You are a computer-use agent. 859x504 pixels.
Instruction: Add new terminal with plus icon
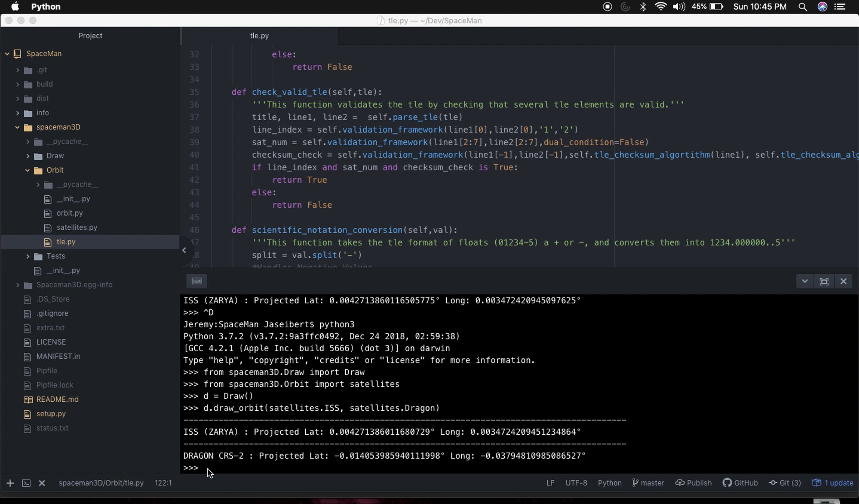(x=10, y=483)
